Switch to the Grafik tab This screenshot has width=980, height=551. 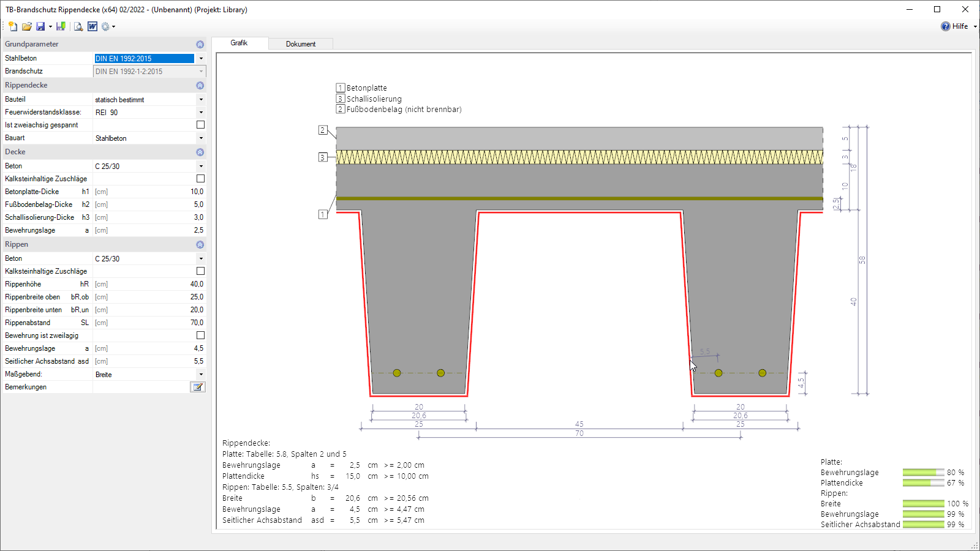[x=239, y=43]
